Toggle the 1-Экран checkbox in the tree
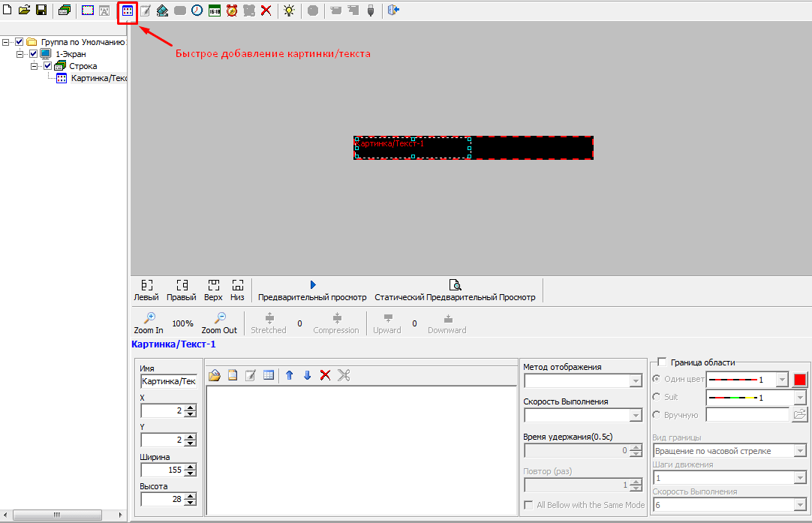The width and height of the screenshot is (812, 523). (x=34, y=54)
